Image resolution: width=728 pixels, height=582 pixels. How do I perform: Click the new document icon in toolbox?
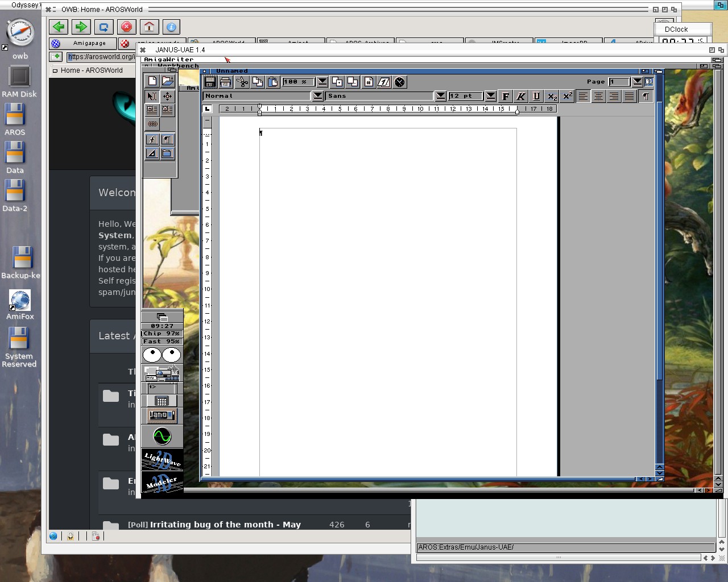152,81
